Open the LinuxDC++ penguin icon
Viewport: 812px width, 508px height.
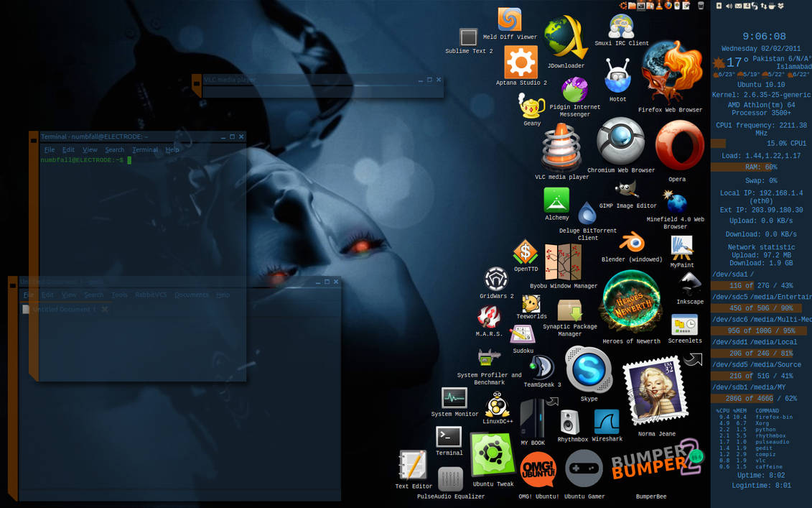(x=497, y=405)
